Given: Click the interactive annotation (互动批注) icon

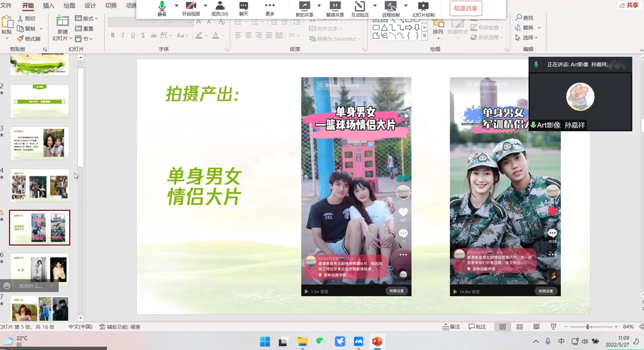Looking at the screenshot, I should pyautogui.click(x=359, y=8).
